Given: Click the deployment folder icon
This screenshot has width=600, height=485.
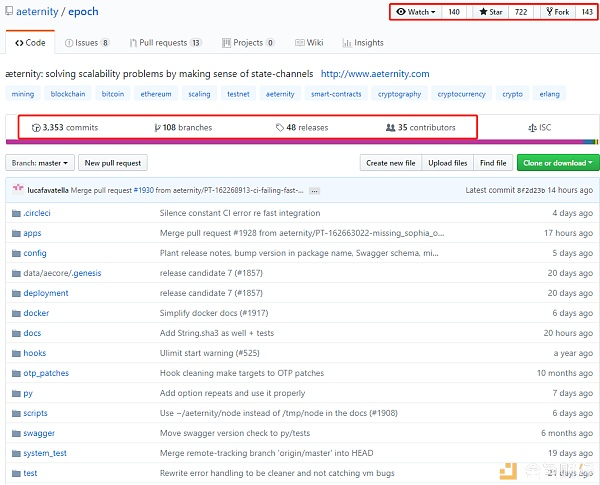Looking at the screenshot, I should coord(16,293).
